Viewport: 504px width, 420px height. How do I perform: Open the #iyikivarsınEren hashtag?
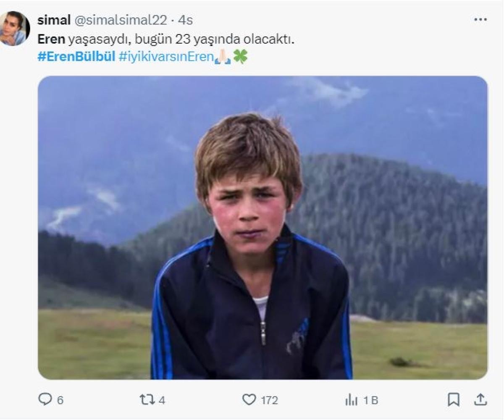(166, 57)
